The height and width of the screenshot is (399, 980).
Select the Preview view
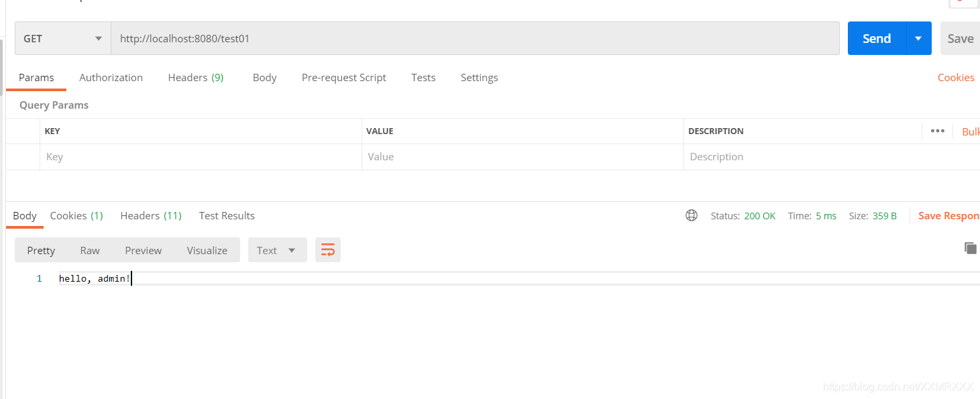[x=144, y=250]
